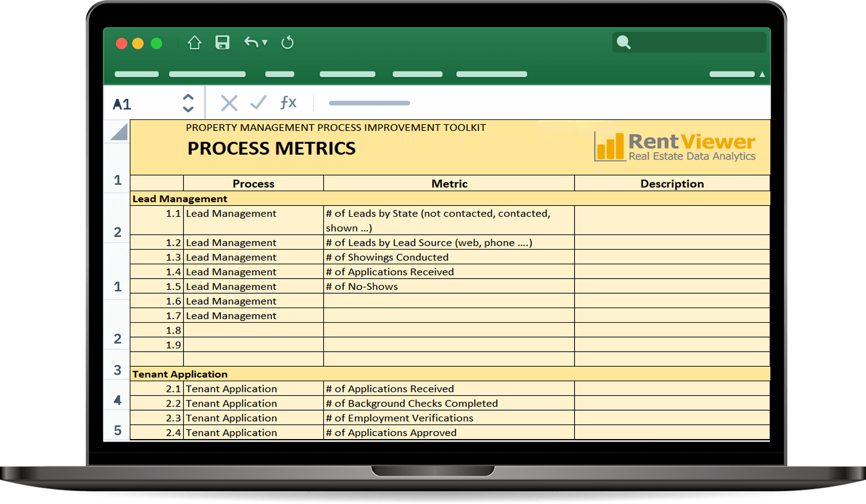Screen dimensions: 866x504
Task: Click the Select All corner triangle
Action: 119,133
